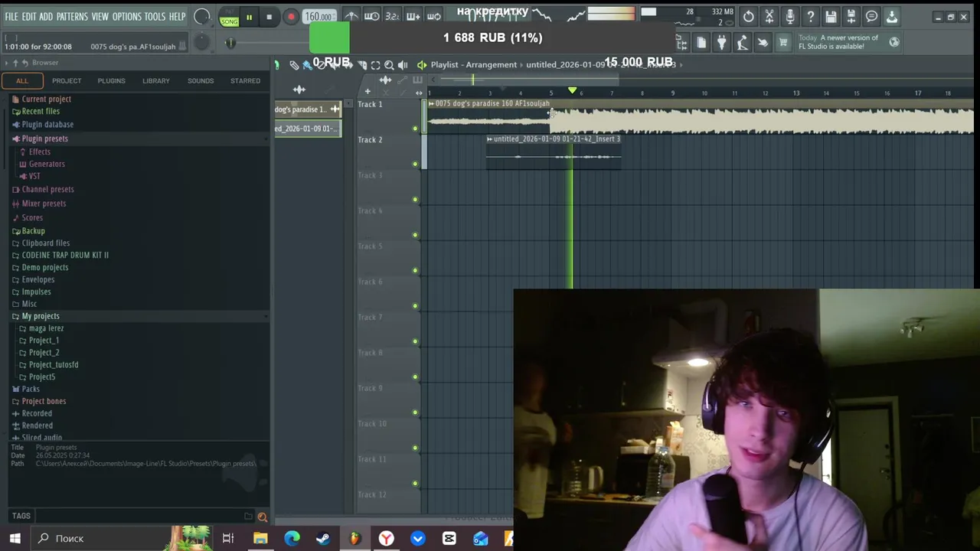980x551 pixels.
Task: Click the tempo 160.000 field
Action: [x=318, y=17]
